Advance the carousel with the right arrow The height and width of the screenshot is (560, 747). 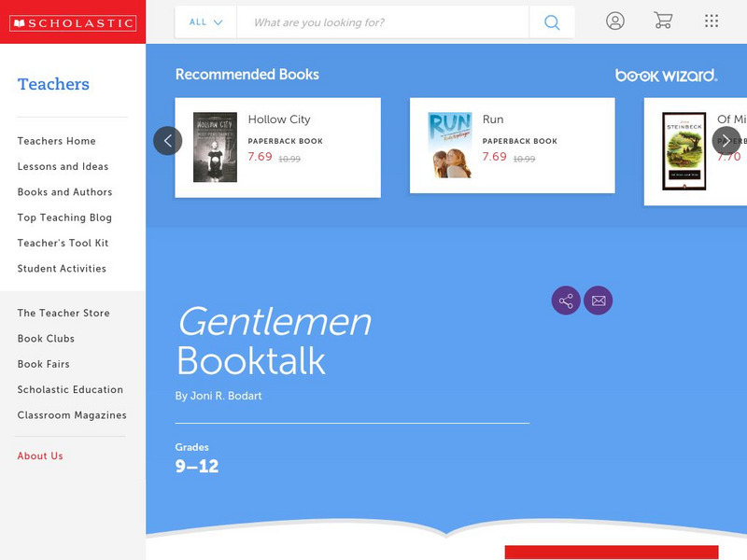pos(726,140)
